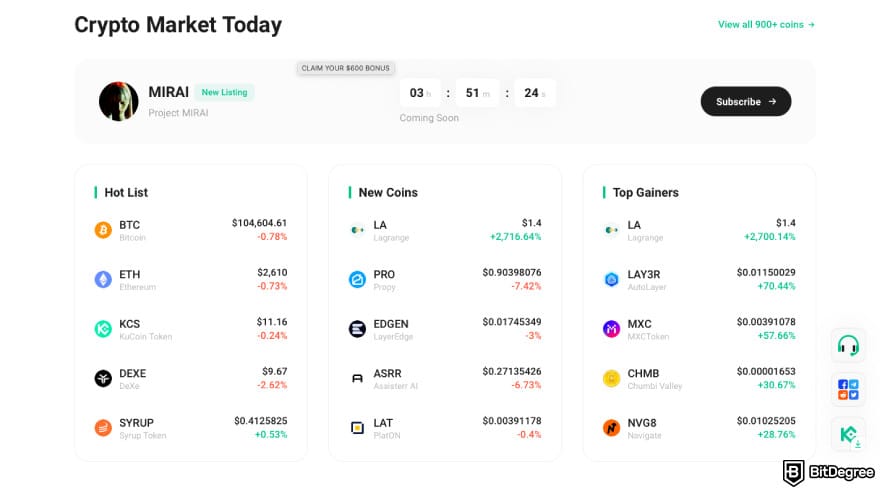The width and height of the screenshot is (880, 492).
Task: Select CHMB Chumbi Valley in Top Gainers
Action: [x=699, y=378]
